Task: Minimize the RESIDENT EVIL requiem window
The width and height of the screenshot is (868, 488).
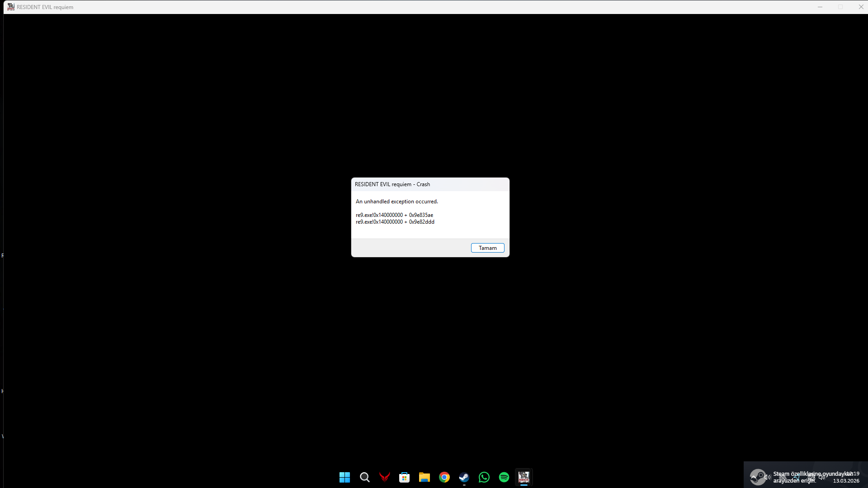Action: click(820, 7)
